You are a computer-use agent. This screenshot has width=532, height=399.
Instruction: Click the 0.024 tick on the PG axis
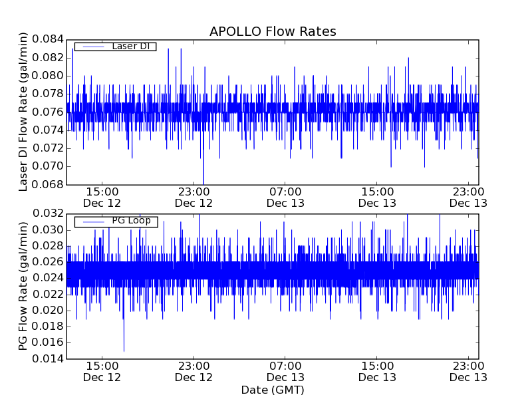(48, 278)
